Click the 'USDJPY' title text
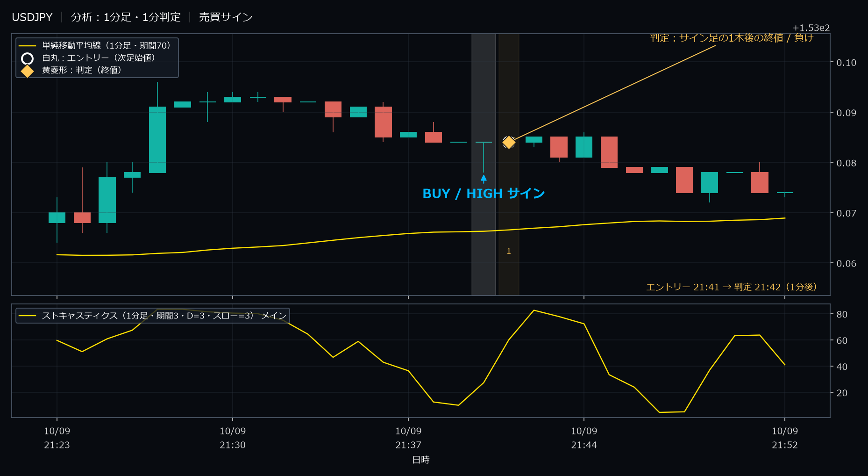The width and height of the screenshot is (868, 476). coord(32,17)
